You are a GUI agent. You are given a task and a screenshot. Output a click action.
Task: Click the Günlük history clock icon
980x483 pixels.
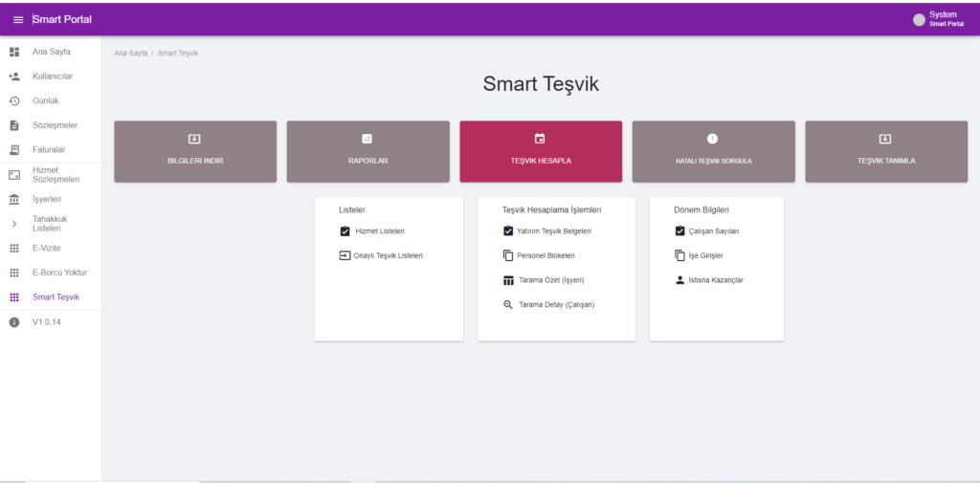tap(14, 100)
